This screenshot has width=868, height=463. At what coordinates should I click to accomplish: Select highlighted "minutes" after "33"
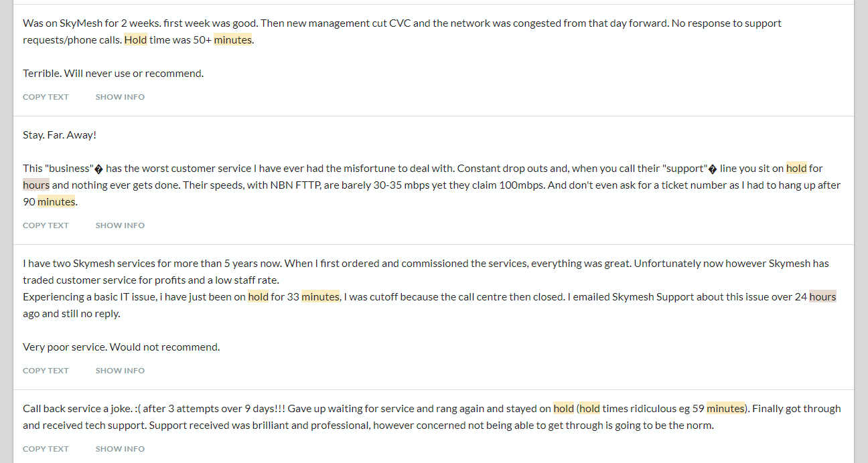[320, 297]
